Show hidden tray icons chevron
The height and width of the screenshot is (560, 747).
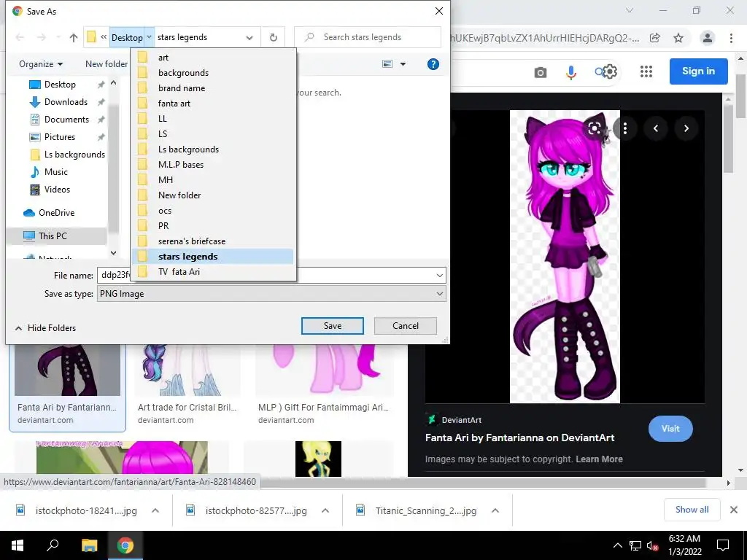[617, 545]
